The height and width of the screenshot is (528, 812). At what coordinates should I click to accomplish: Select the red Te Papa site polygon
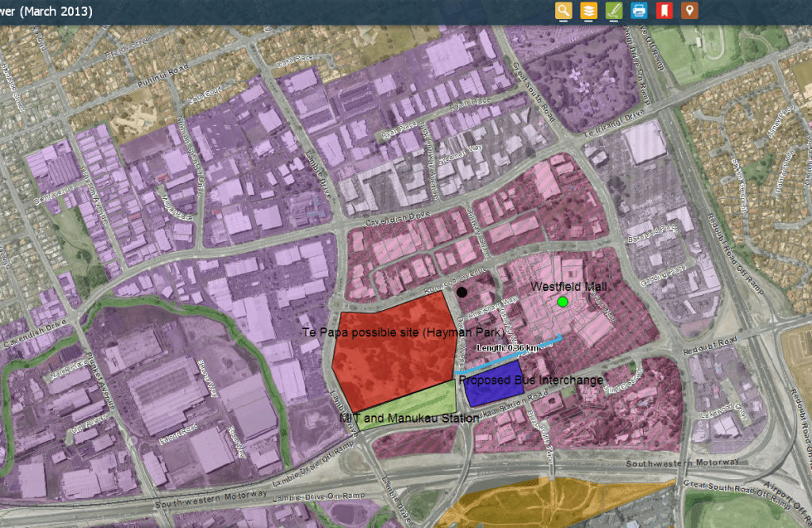click(x=389, y=365)
